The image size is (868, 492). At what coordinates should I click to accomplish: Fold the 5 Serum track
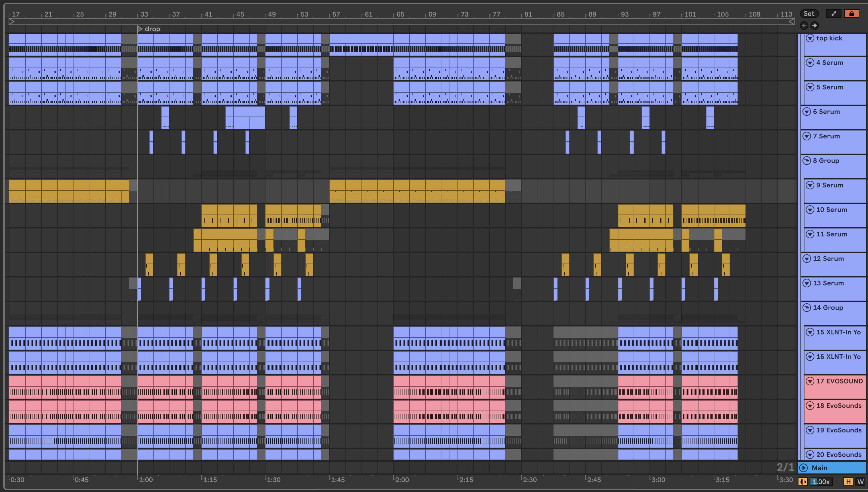point(810,87)
